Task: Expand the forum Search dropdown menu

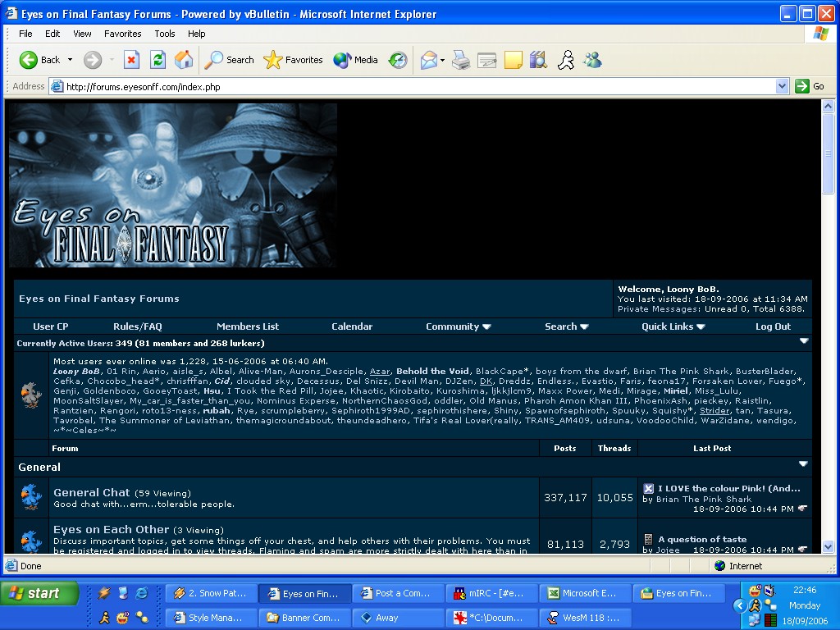Action: pos(566,326)
